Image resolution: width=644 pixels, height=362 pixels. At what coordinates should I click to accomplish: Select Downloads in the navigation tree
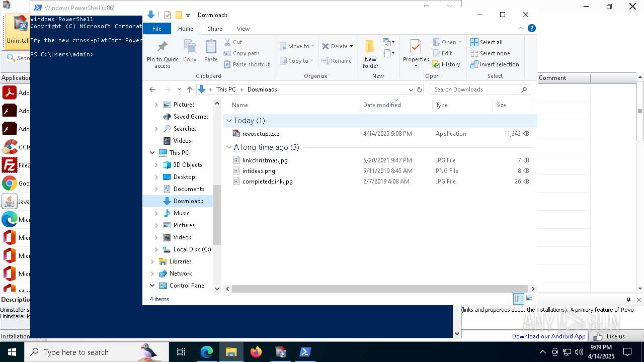coord(188,201)
